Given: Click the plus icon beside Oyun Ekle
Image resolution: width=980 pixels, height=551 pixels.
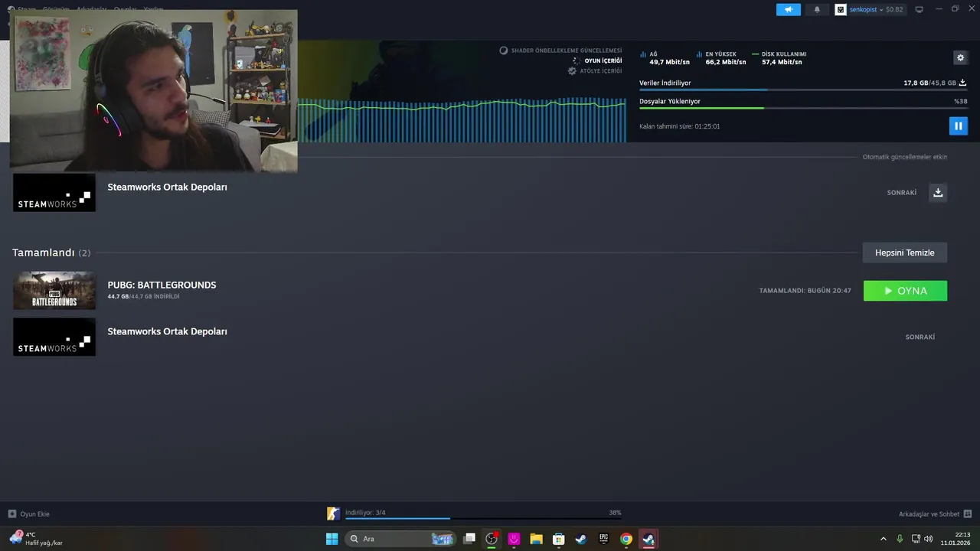Looking at the screenshot, I should click(12, 514).
